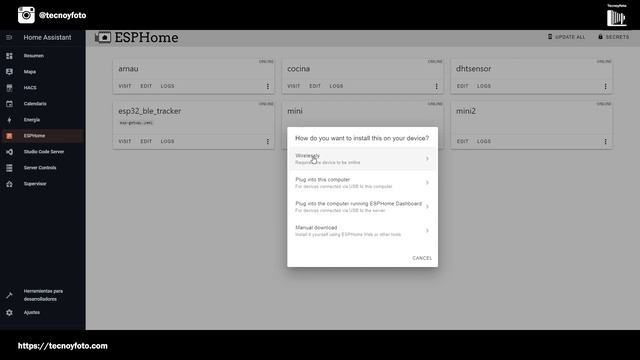Click VISIT on the esp32_ble_tracker card
Image resolution: width=640 pixels, height=360 pixels.
[x=125, y=142]
